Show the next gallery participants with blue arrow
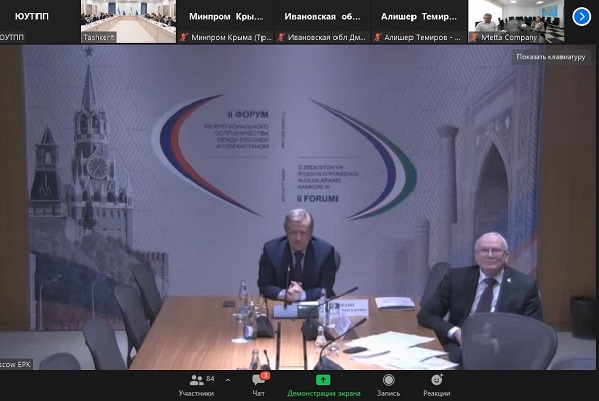The width and height of the screenshot is (599, 401). pyautogui.click(x=581, y=17)
